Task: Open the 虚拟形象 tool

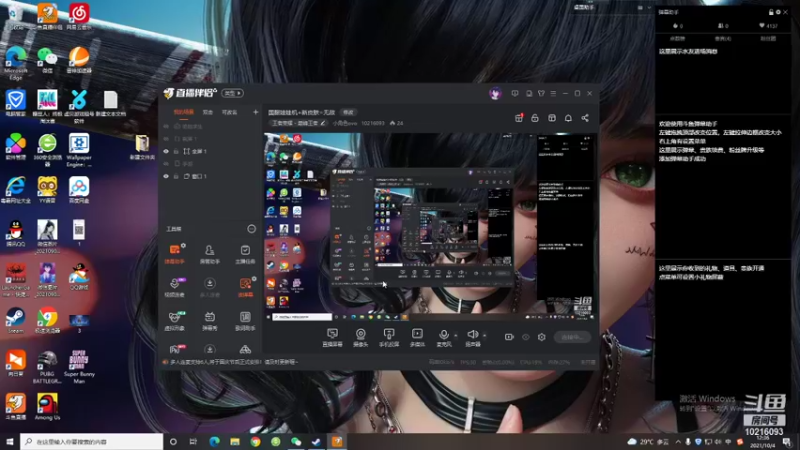Action: pos(174,320)
